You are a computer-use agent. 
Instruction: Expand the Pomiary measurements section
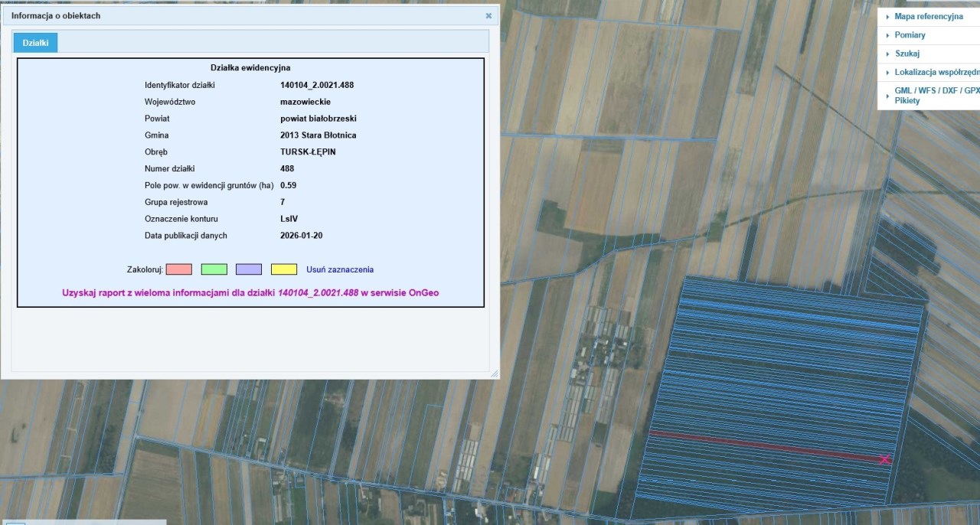[x=910, y=35]
